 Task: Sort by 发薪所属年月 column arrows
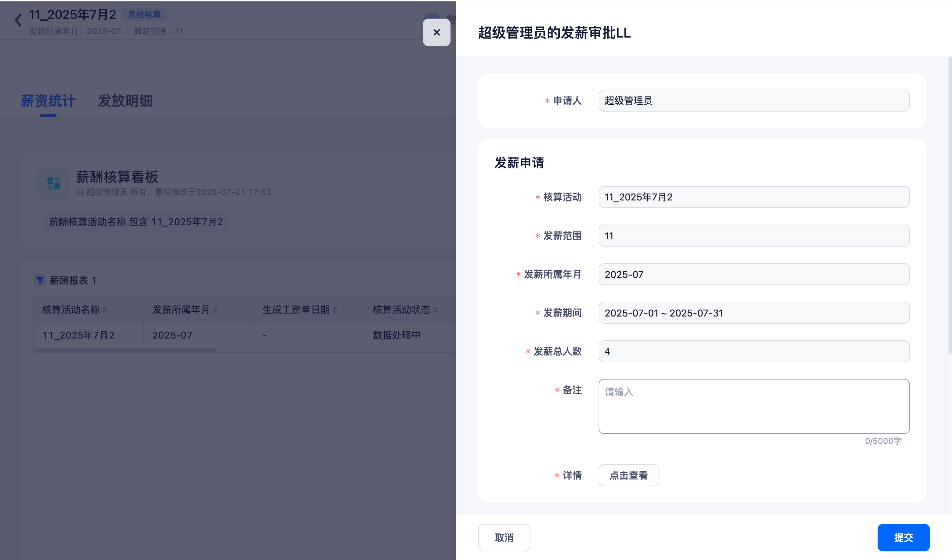pyautogui.click(x=215, y=310)
